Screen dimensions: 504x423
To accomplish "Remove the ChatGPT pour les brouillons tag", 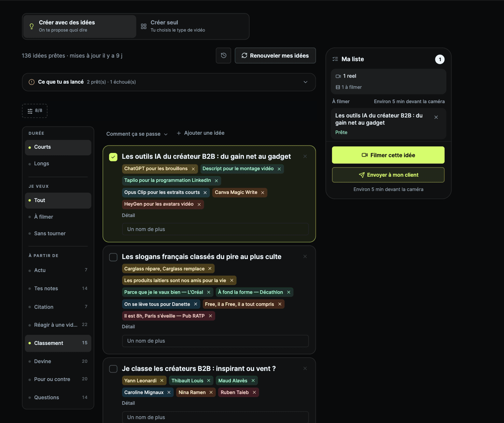I will click(x=193, y=169).
